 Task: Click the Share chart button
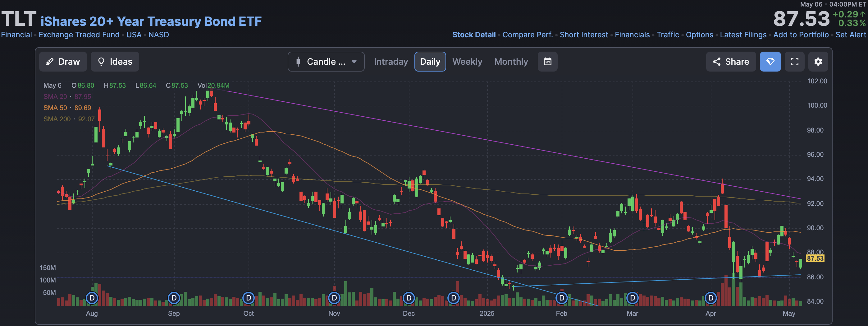point(731,62)
